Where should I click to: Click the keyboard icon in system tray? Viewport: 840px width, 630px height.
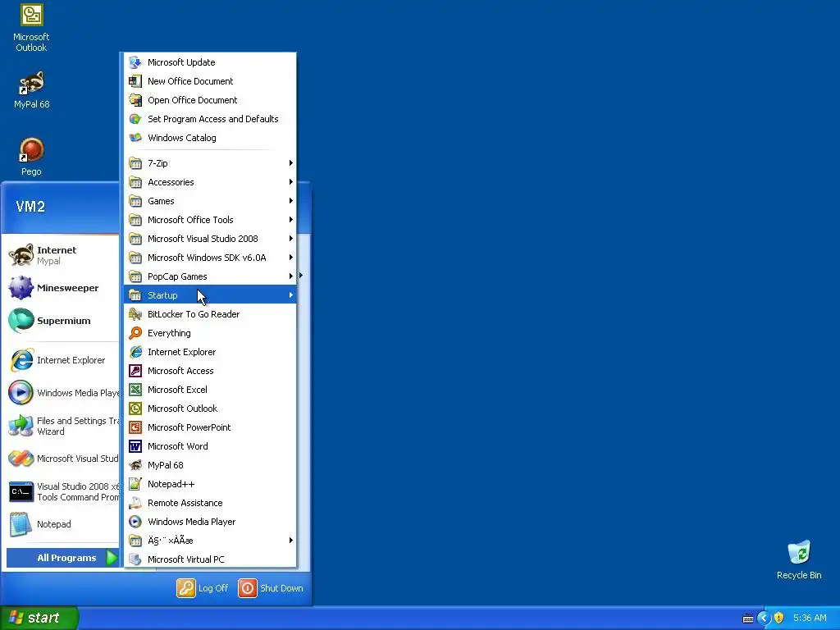(x=748, y=619)
